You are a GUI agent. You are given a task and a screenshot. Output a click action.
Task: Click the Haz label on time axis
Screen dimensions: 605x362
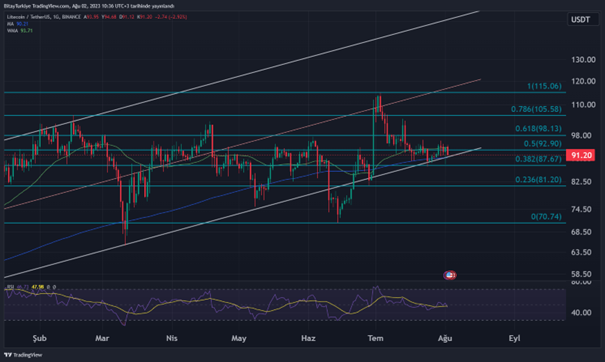[308, 338]
